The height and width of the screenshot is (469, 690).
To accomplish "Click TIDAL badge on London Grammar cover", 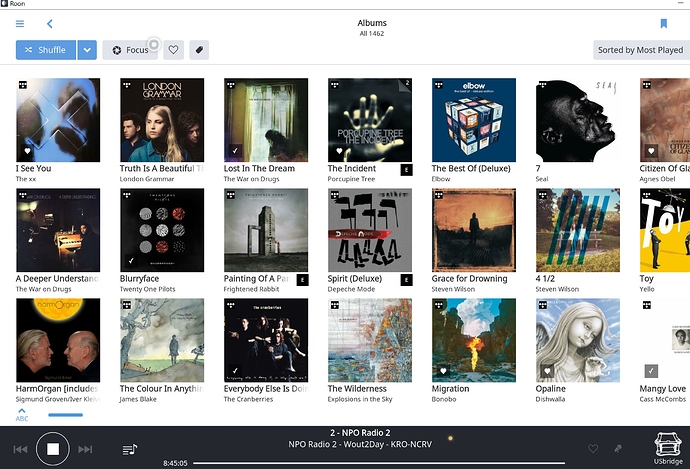I will pyautogui.click(x=127, y=85).
